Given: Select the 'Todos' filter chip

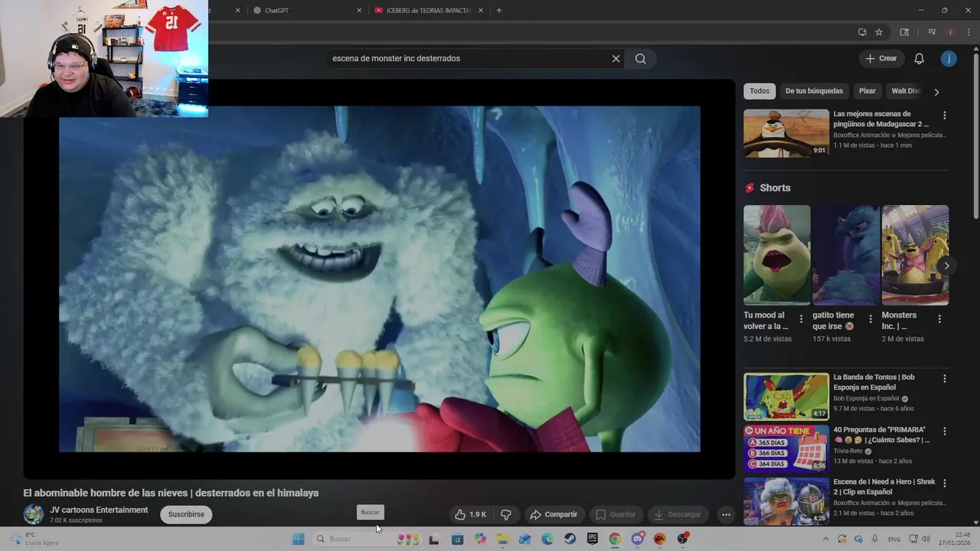Looking at the screenshot, I should (759, 91).
